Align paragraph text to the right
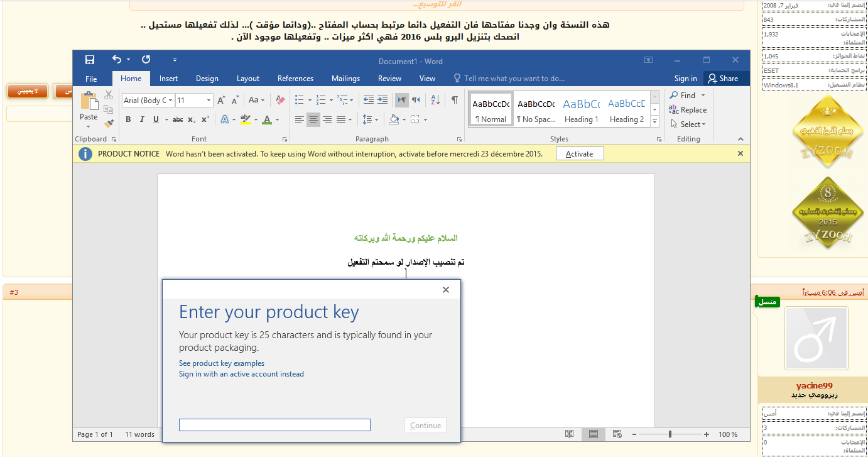 327,119
